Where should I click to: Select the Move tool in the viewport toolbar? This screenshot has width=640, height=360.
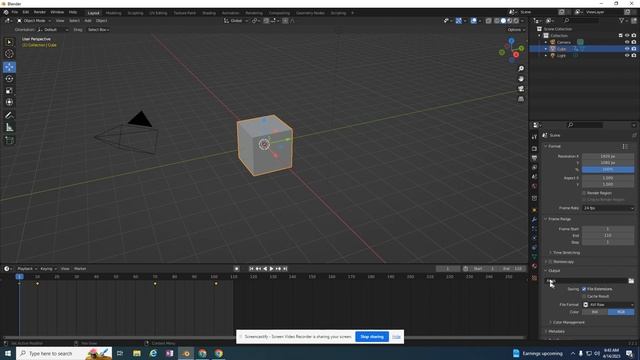pos(9,67)
